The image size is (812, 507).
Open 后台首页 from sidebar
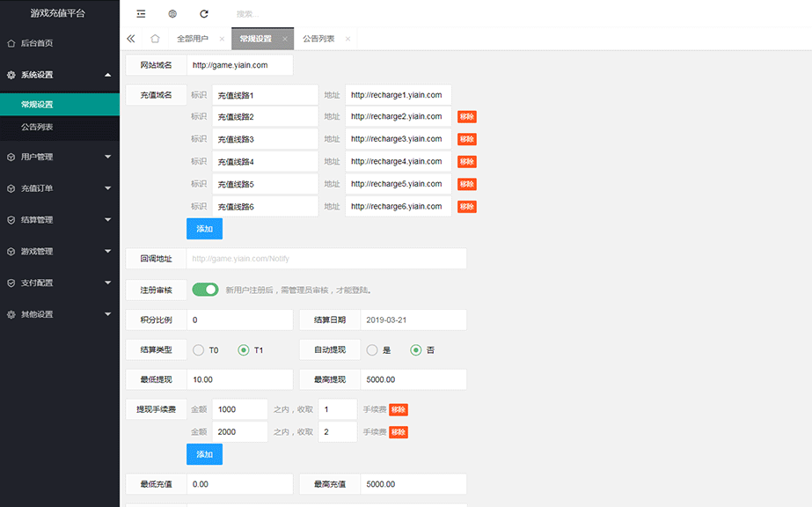pos(37,43)
